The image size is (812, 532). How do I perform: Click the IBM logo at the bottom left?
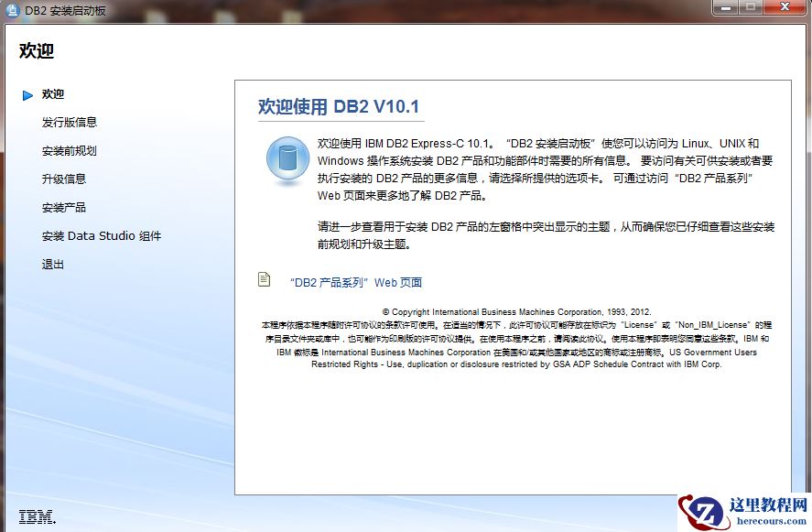click(x=38, y=516)
